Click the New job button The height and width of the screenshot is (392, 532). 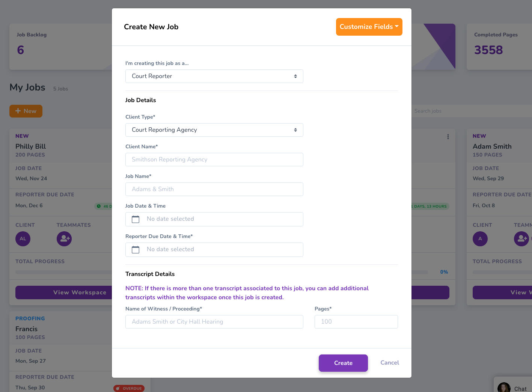26,111
